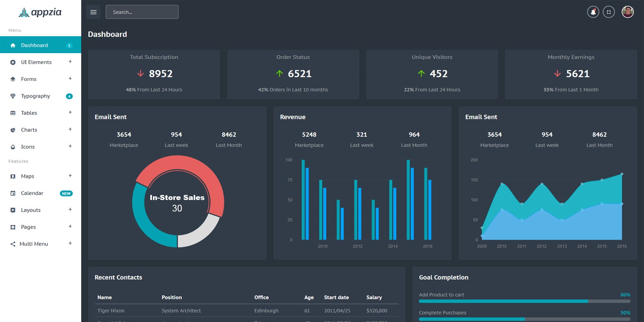Viewport: 644px width, 322px height.
Task: Click the Typography diamond icon
Action: pos(13,96)
